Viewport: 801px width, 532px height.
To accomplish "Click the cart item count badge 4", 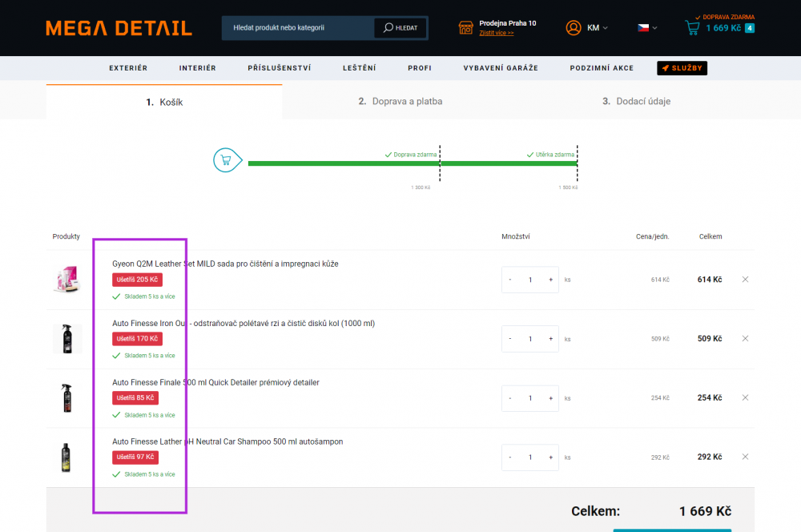I will [x=750, y=28].
